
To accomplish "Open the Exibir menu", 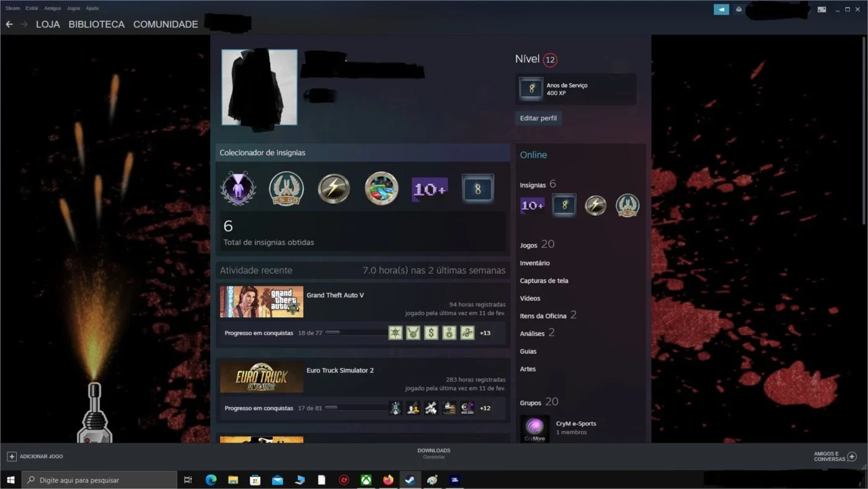I will tap(32, 9).
